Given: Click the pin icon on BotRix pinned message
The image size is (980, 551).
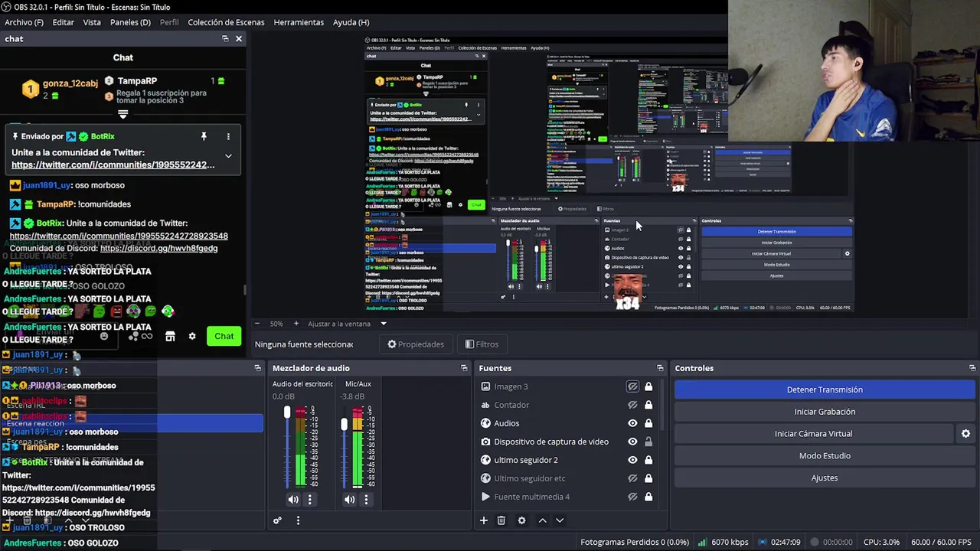Looking at the screenshot, I should [204, 136].
